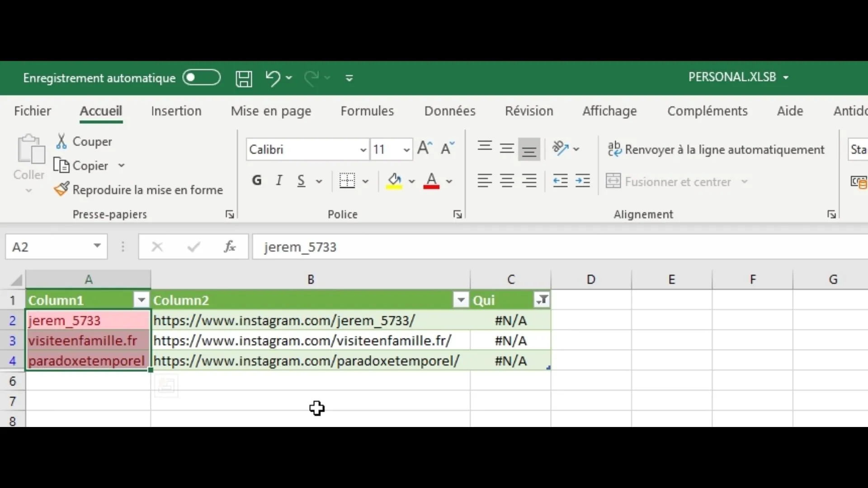Open the Calibri font name dropdown

pos(363,150)
